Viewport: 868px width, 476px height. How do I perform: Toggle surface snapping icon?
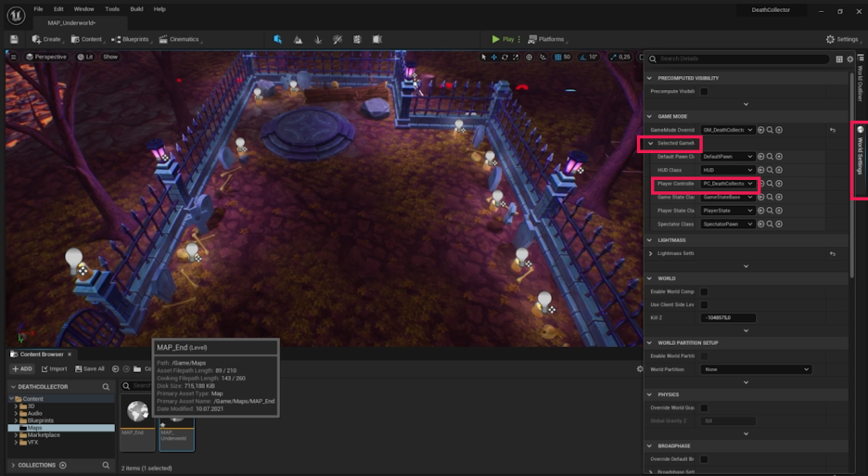coord(543,58)
